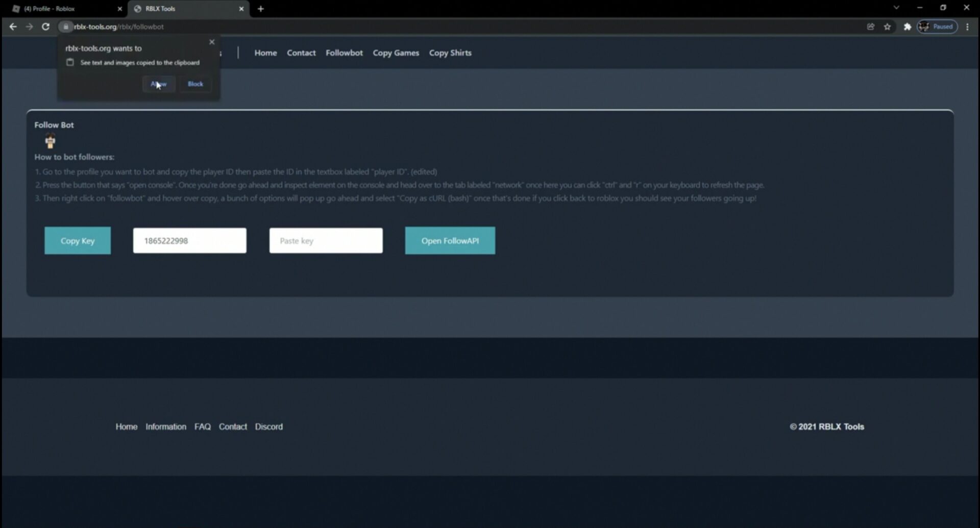Click the share icon in the toolbar
Screen dimensions: 980x528
tap(870, 27)
